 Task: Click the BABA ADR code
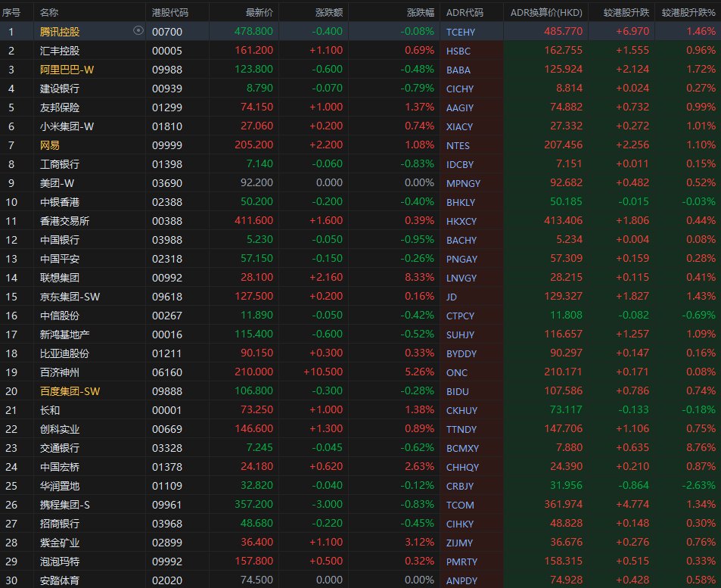click(458, 70)
